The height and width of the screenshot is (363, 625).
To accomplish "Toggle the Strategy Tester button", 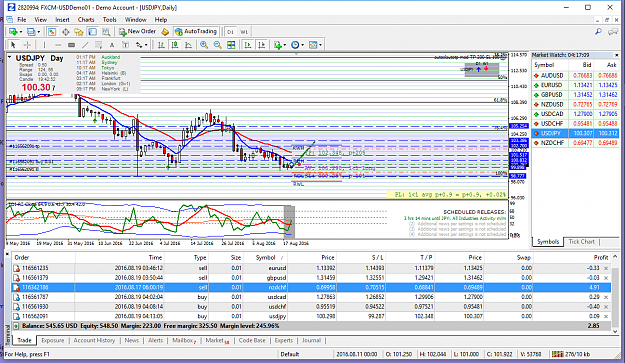I will click(x=106, y=32).
